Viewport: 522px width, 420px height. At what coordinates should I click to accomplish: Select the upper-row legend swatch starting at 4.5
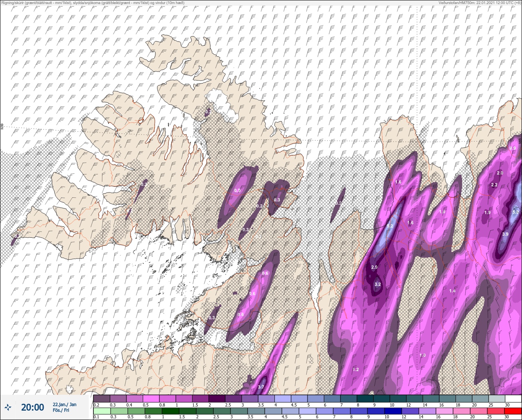(x=299, y=398)
